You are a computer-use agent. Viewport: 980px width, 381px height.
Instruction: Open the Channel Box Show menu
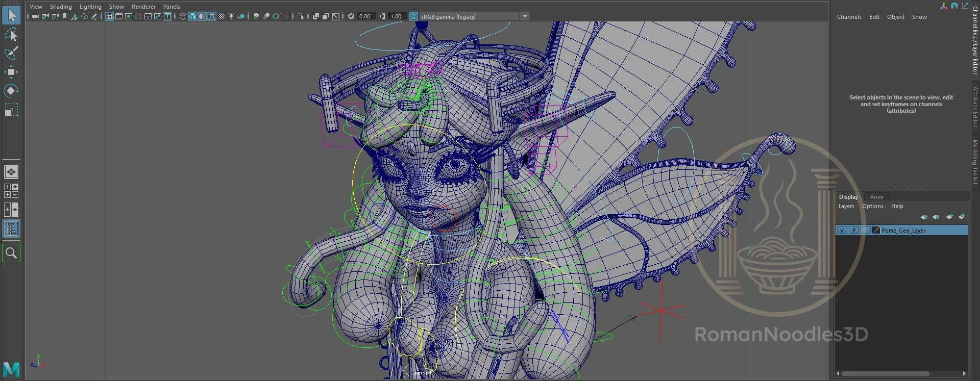[919, 17]
